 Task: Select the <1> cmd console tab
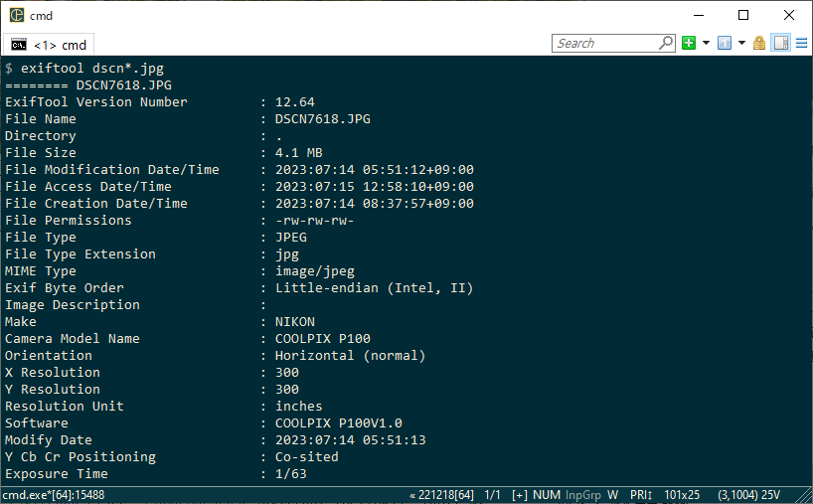coord(49,45)
